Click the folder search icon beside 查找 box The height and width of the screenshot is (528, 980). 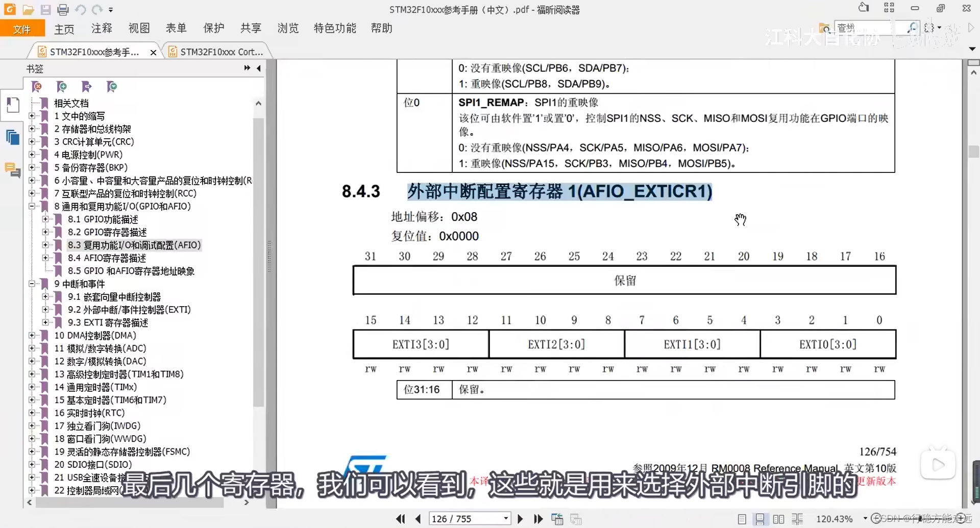point(824,28)
